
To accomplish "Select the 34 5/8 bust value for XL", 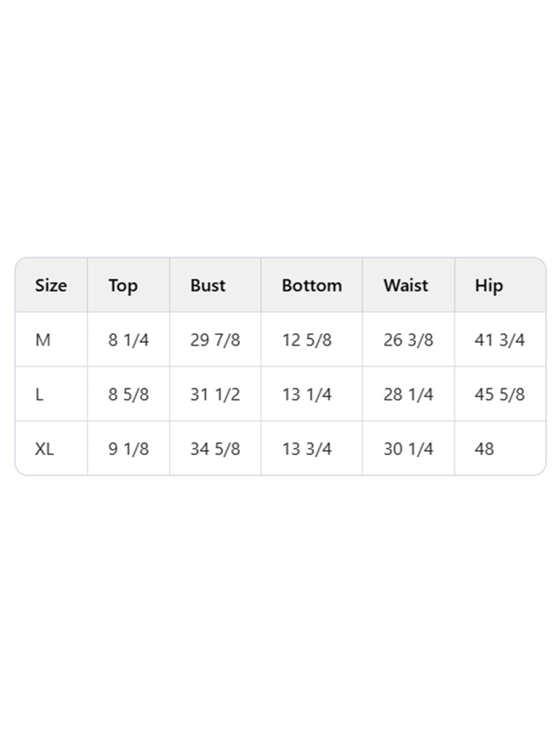I will coord(215,449).
